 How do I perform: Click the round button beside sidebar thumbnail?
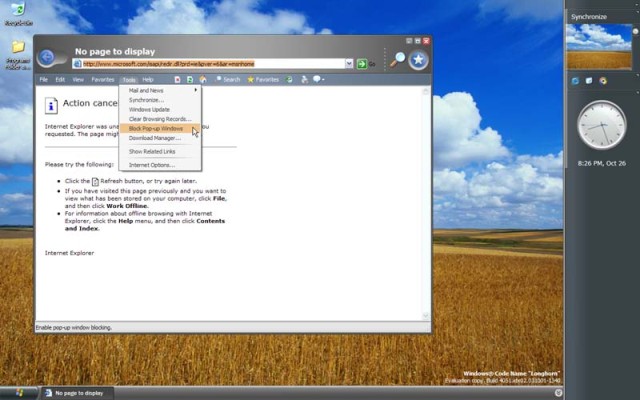tap(636, 31)
